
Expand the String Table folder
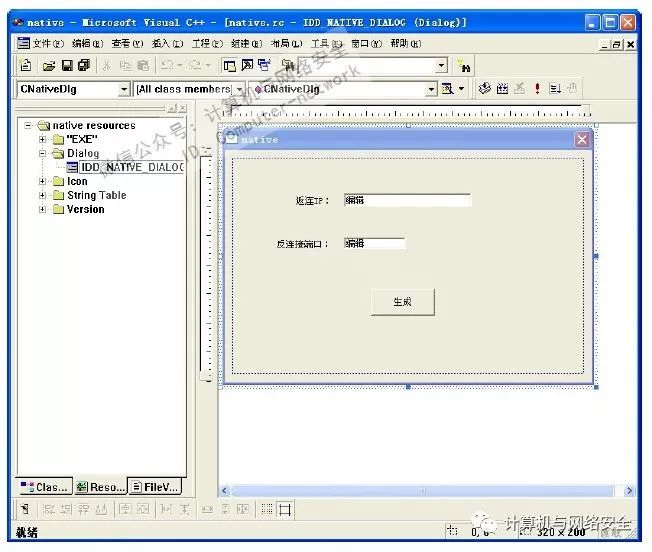tap(42, 195)
